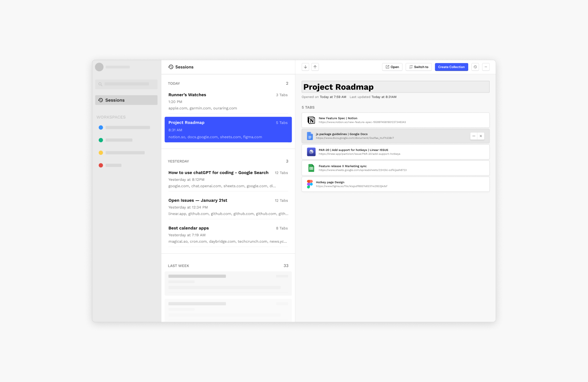Click the Open button
This screenshot has height=382, width=588.
click(392, 67)
